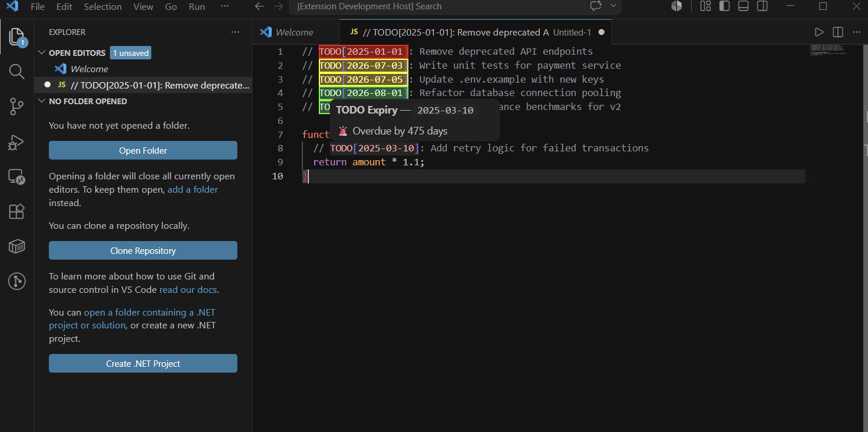Click 'Refactor database connection pooling' comment

point(520,93)
